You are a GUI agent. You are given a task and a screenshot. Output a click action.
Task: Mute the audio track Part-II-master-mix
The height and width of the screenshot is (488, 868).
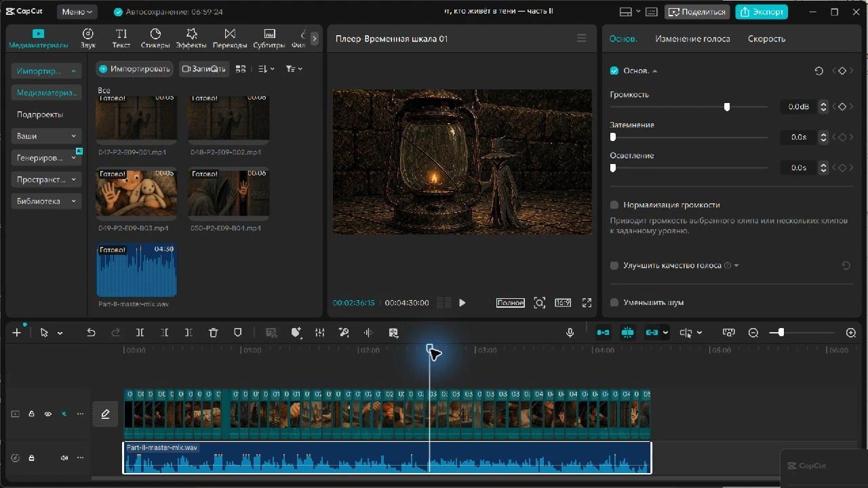[x=64, y=457]
